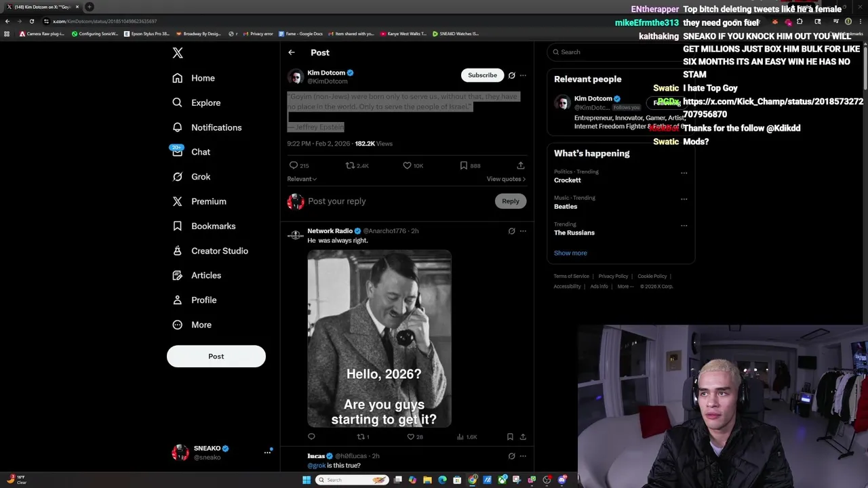The height and width of the screenshot is (488, 868).
Task: Click the white Post button
Action: coord(216,357)
